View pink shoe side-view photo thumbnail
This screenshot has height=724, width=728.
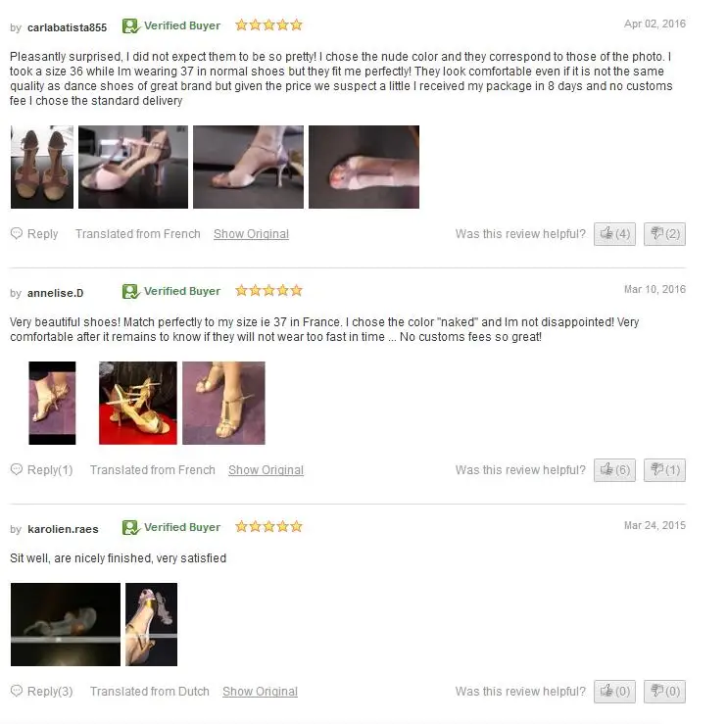tap(133, 168)
